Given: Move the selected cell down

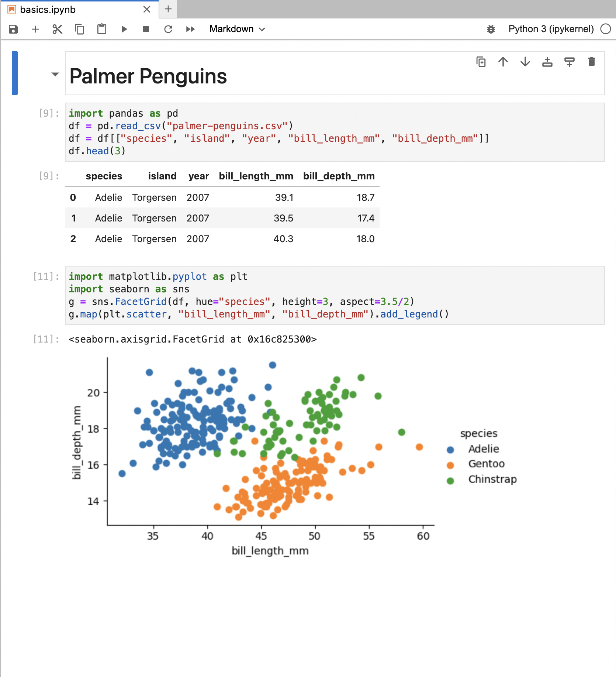Looking at the screenshot, I should point(525,62).
